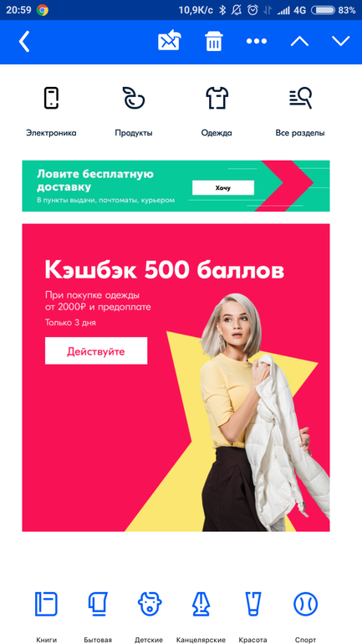The height and width of the screenshot is (644, 362).
Task: Open the Детские category icon
Action: pyautogui.click(x=150, y=604)
